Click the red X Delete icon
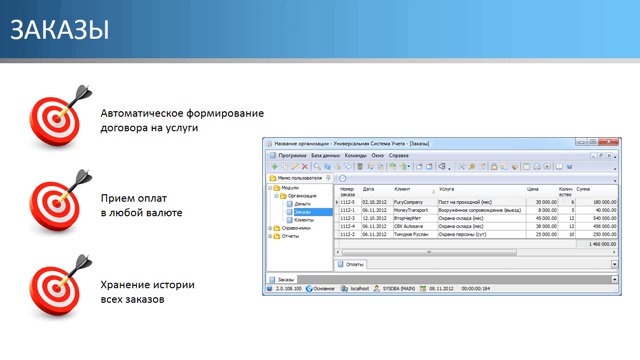Screen dimensions: 640x360 (304, 167)
